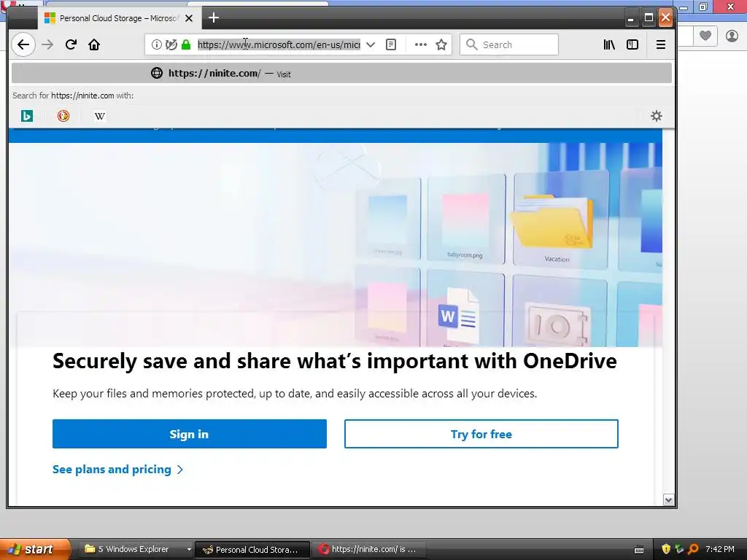Switch to Opera ninite.com taskbar button
The width and height of the screenshot is (747, 560).
coord(368,549)
